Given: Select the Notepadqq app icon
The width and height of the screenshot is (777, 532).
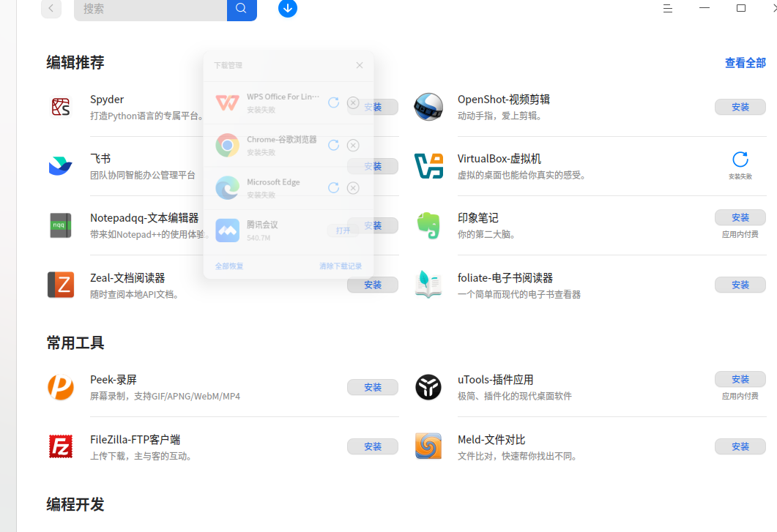Looking at the screenshot, I should [61, 225].
